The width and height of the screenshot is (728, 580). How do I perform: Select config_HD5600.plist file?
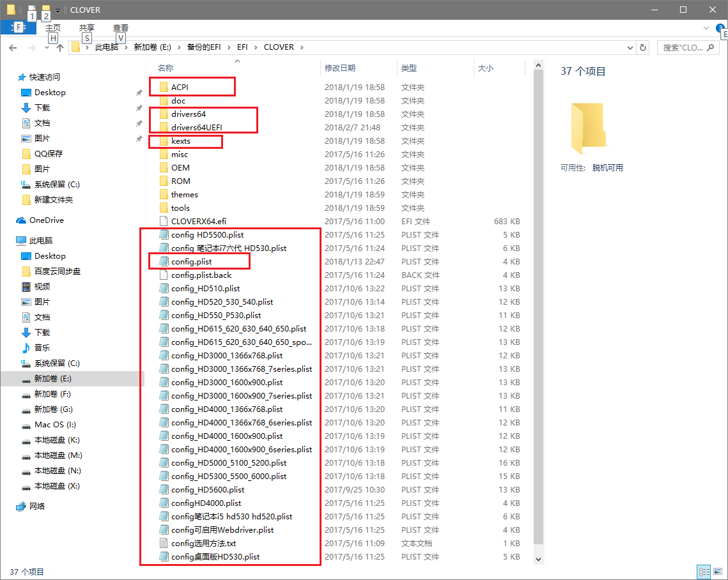[208, 490]
